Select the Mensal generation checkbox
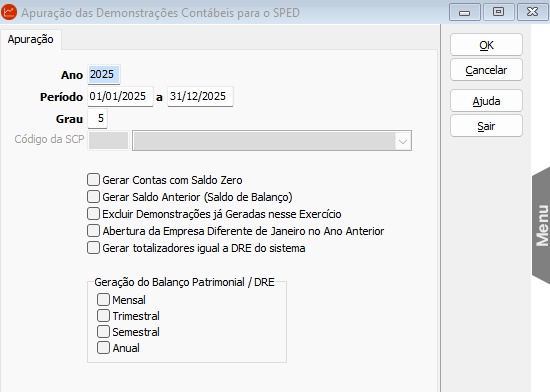 (103, 299)
